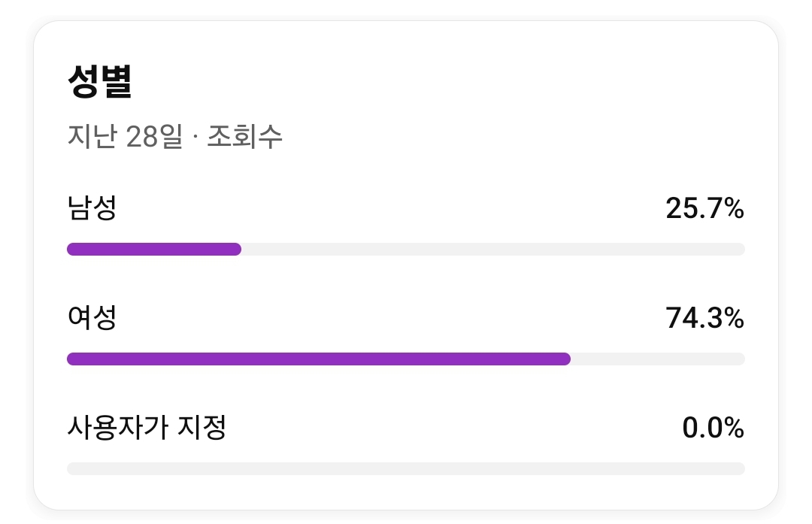This screenshot has height=524, width=812.
Task: Click the right tip of 여성 purple fill
Action: click(566, 359)
